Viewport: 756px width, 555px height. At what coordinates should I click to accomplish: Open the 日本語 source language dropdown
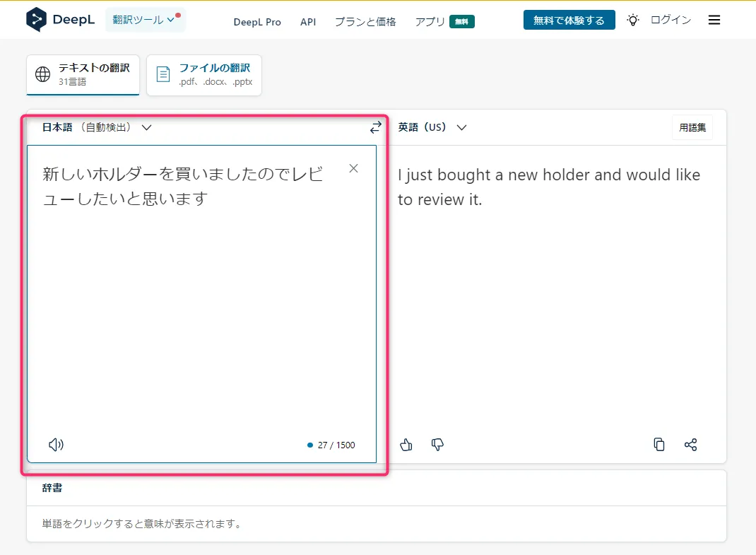tap(97, 128)
